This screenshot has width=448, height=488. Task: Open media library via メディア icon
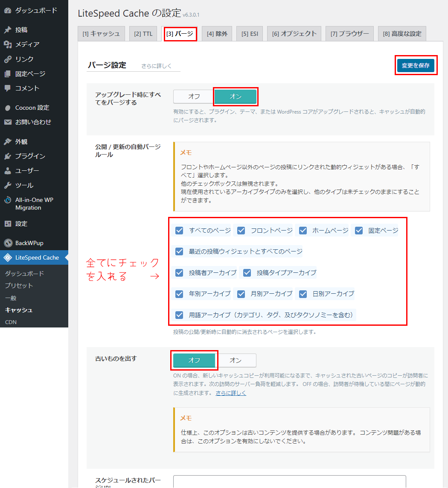coord(8,44)
